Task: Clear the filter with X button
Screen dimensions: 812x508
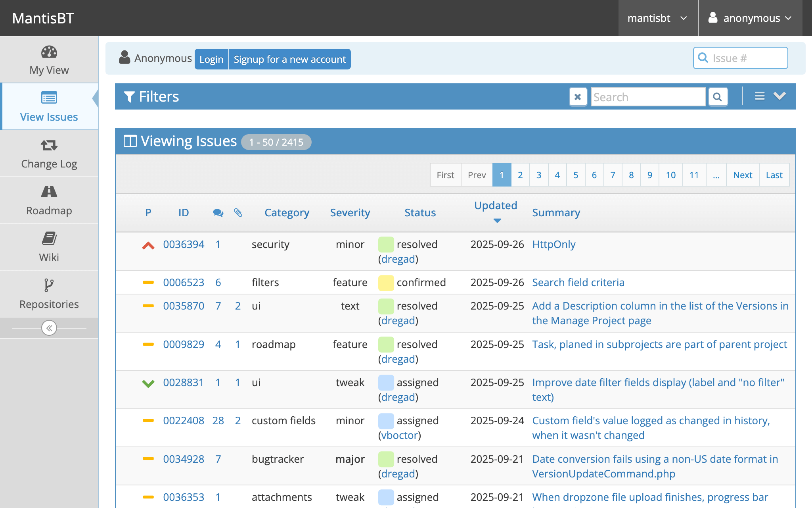Action: click(x=578, y=97)
